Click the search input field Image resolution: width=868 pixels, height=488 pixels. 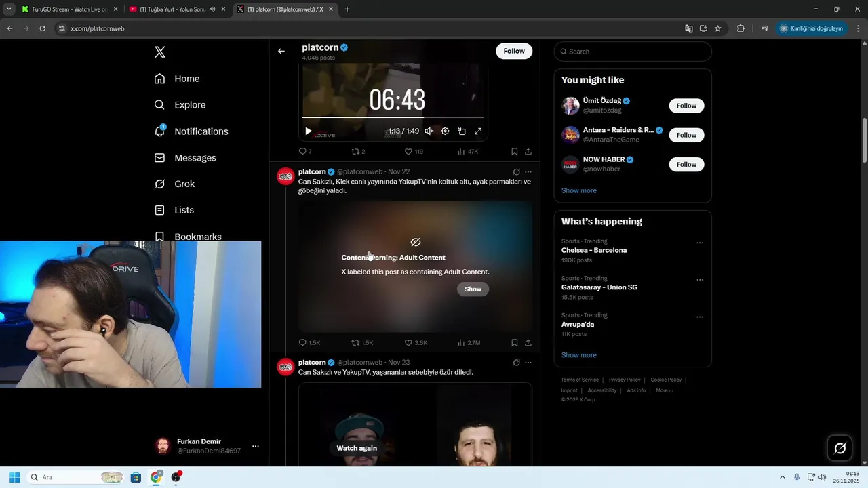tap(633, 52)
